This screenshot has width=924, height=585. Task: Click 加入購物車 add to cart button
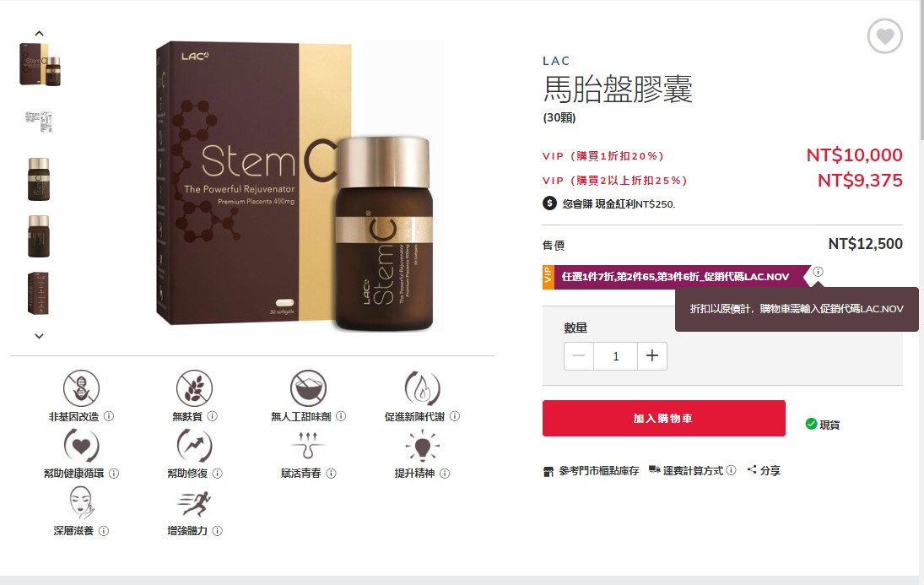click(x=663, y=418)
